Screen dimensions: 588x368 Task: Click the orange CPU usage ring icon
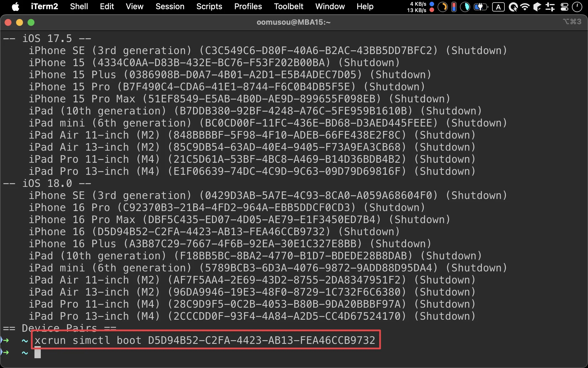(443, 7)
